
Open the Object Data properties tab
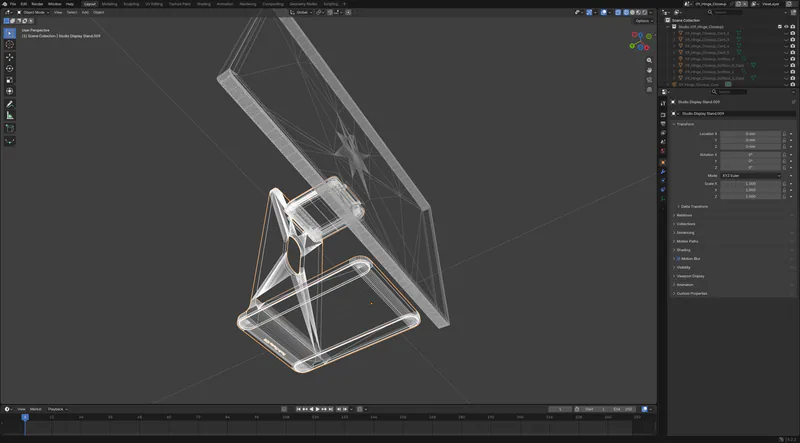click(x=663, y=199)
